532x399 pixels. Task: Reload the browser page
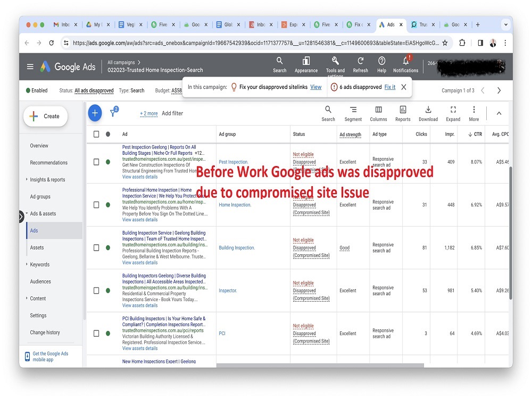52,43
